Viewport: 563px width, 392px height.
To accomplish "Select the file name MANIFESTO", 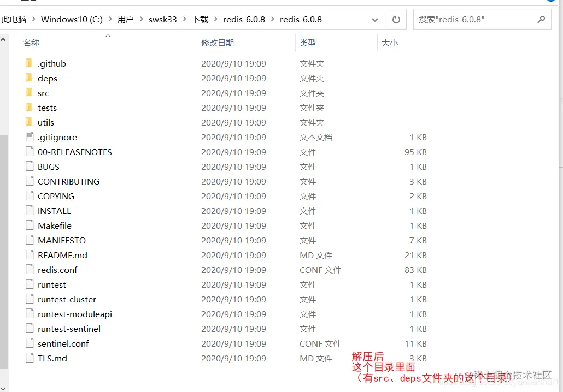I will point(62,240).
